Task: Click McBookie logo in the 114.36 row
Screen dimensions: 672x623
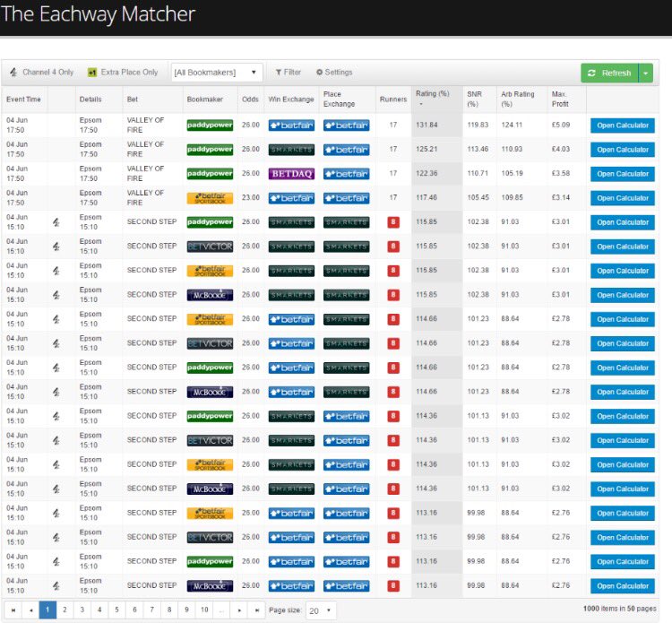Action: (210, 489)
